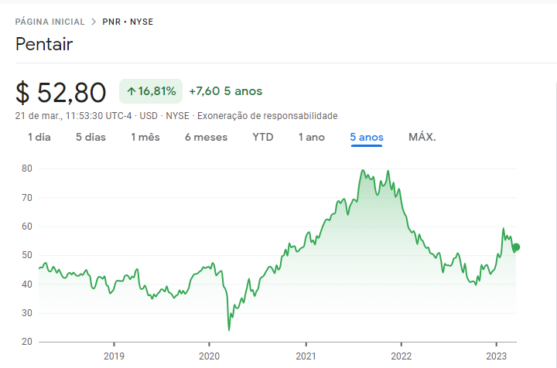Choose the 1 ano range tab
This screenshot has width=557, height=368.
[x=312, y=137]
